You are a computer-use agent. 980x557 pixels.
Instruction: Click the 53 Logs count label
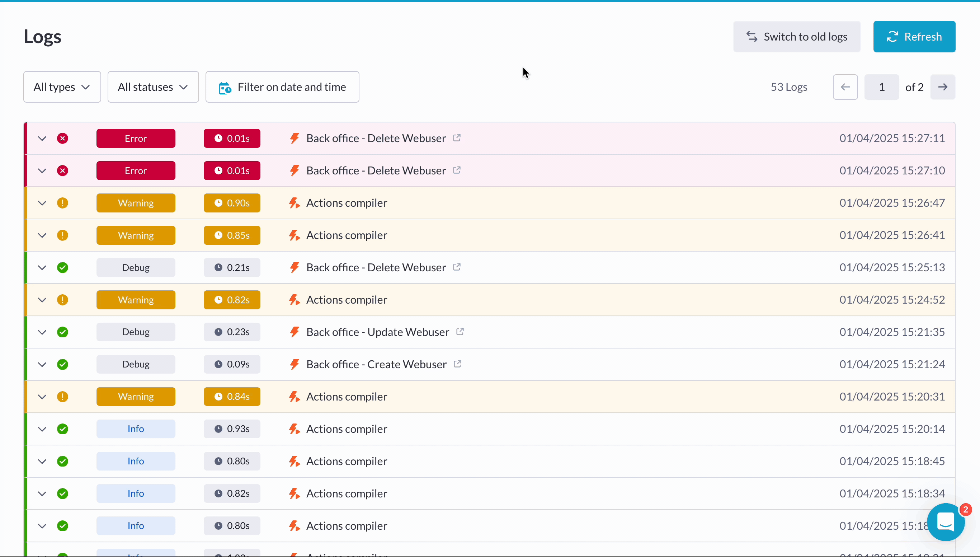[789, 87]
